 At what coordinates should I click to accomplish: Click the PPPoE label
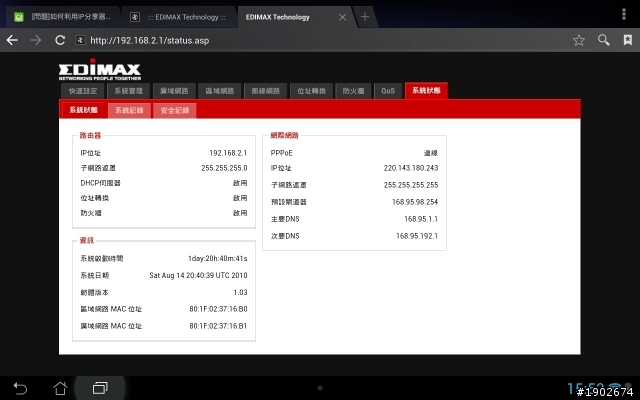pos(282,153)
